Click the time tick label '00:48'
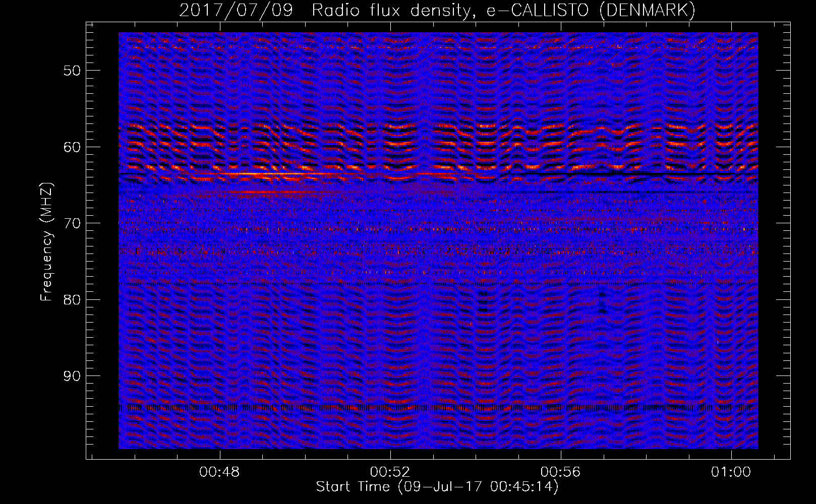This screenshot has width=816, height=504. click(x=219, y=472)
